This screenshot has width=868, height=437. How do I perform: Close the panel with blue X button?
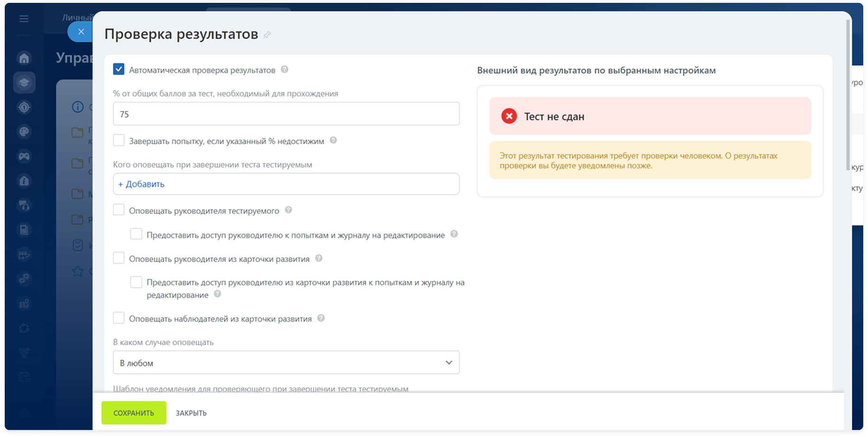click(81, 32)
